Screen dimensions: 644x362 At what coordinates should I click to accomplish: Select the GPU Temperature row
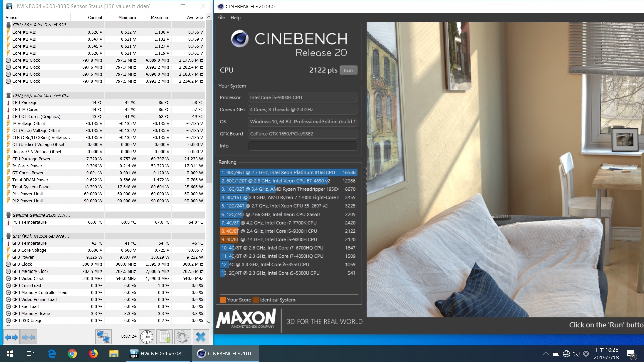click(105, 243)
